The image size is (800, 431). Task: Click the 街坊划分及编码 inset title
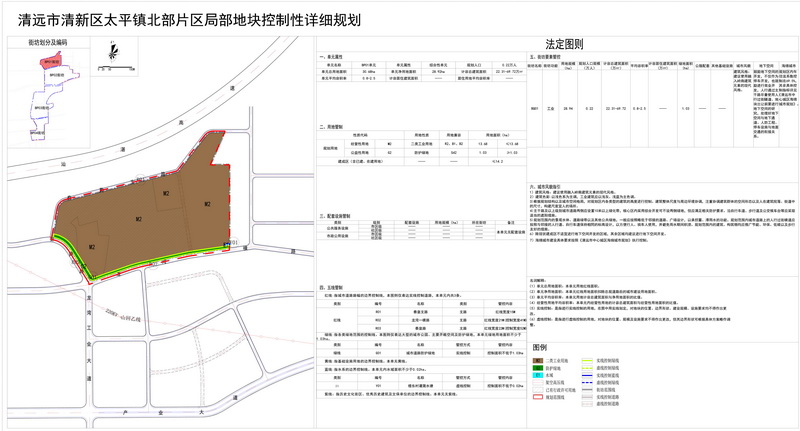coord(48,44)
